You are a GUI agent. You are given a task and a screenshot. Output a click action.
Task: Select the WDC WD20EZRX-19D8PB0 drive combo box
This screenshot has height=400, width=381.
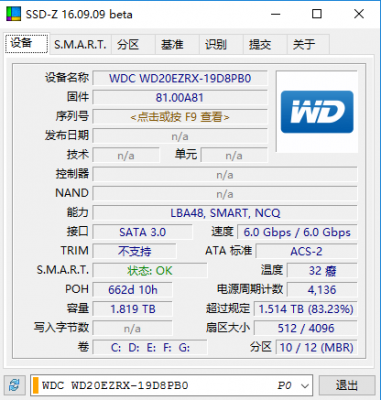pyautogui.click(x=171, y=386)
